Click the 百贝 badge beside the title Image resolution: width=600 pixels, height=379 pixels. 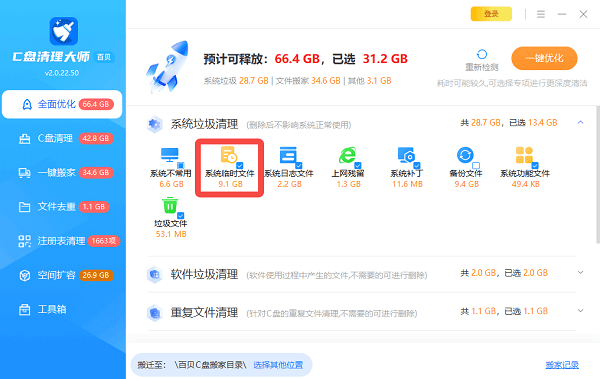[x=104, y=57]
